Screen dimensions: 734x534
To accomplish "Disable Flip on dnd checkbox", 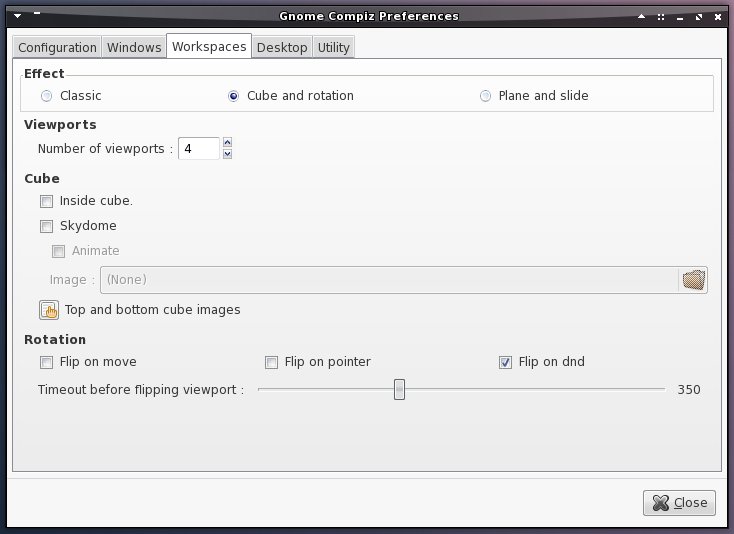I will coord(505,362).
